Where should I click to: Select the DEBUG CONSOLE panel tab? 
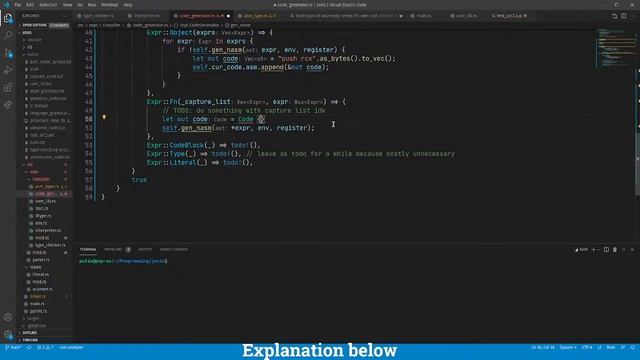click(174, 249)
